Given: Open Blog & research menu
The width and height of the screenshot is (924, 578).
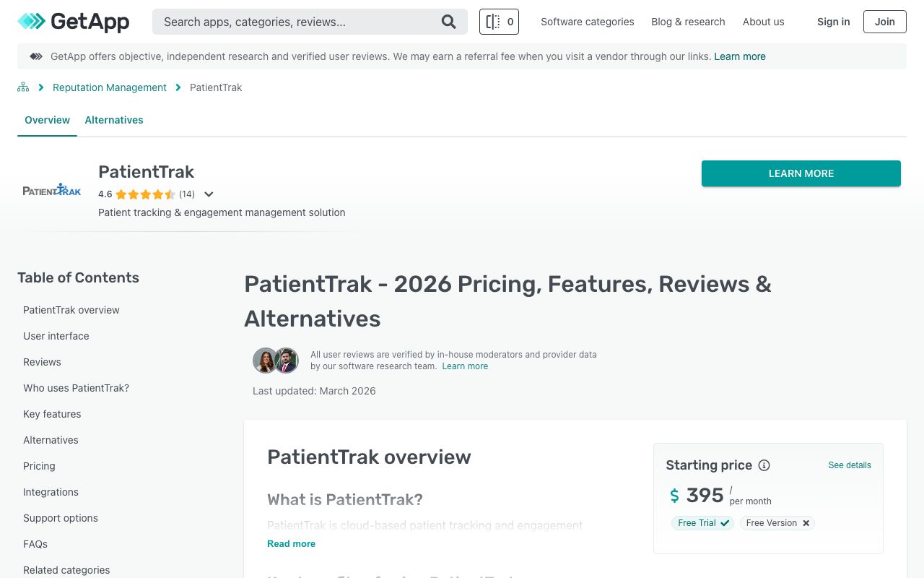Looking at the screenshot, I should click(688, 22).
